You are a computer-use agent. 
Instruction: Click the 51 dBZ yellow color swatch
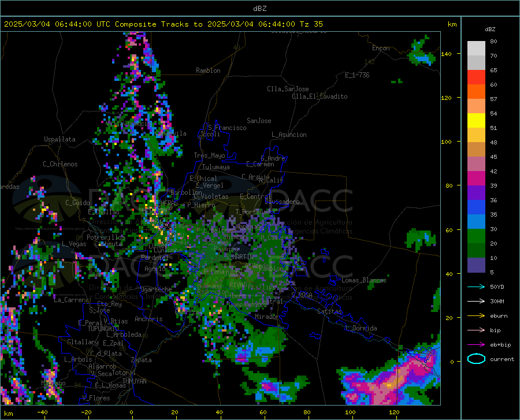(x=476, y=121)
